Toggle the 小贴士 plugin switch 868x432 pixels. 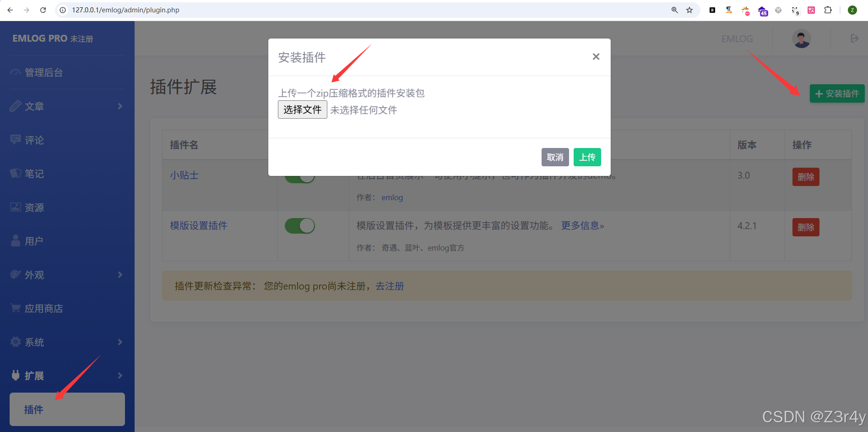300,177
